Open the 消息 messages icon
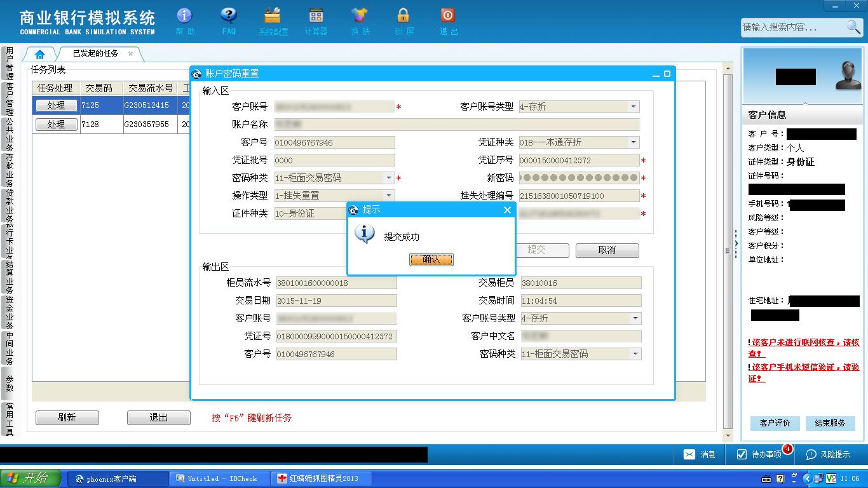Viewport: 868px width, 488px height. [x=700, y=454]
